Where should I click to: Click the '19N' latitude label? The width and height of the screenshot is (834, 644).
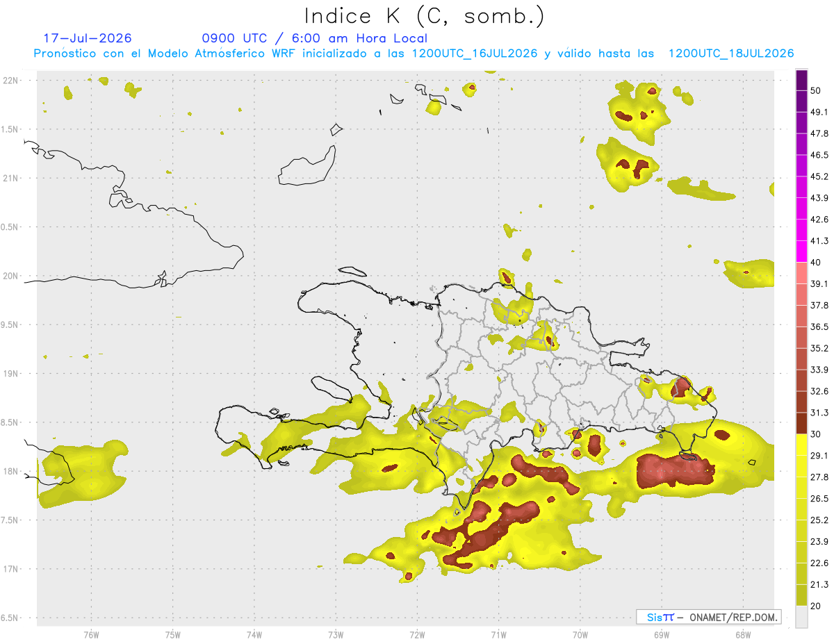(11, 374)
